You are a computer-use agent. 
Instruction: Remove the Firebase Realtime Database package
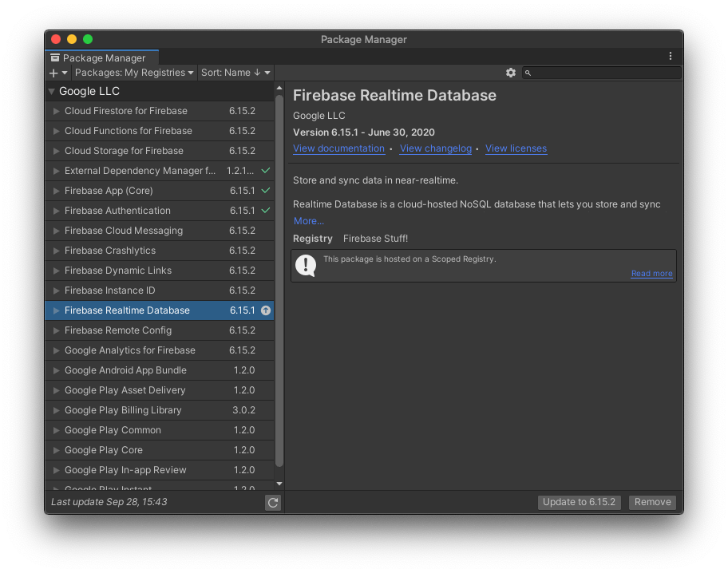[x=652, y=503]
